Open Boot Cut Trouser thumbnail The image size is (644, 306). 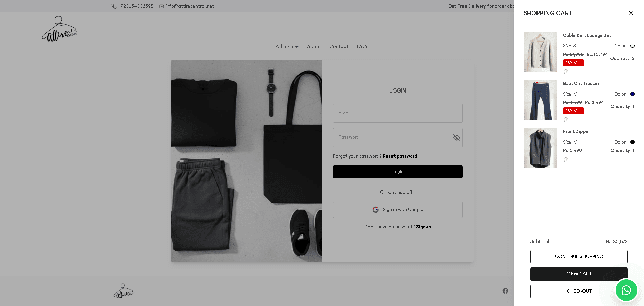tap(541, 100)
